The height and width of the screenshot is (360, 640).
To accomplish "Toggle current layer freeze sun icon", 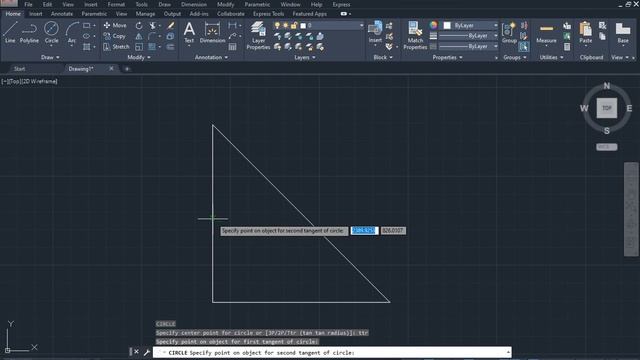I will (x=285, y=25).
